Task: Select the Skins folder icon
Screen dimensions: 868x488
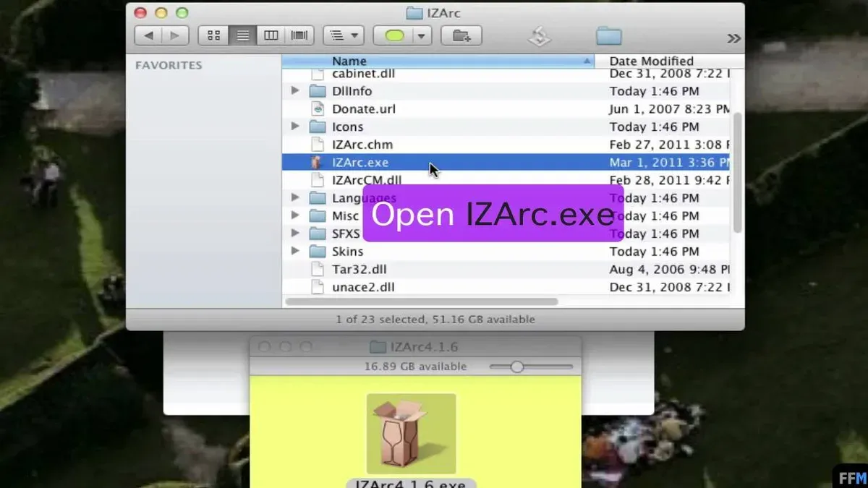Action: point(318,251)
